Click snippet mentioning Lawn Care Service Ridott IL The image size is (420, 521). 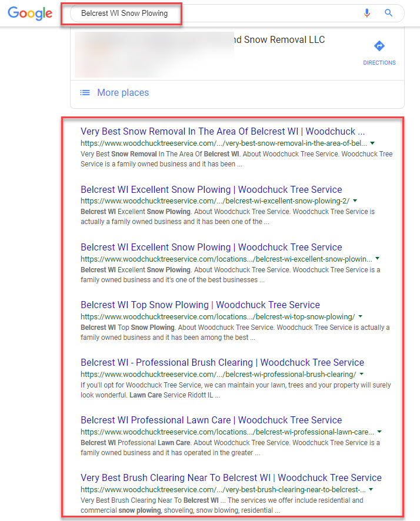click(235, 390)
